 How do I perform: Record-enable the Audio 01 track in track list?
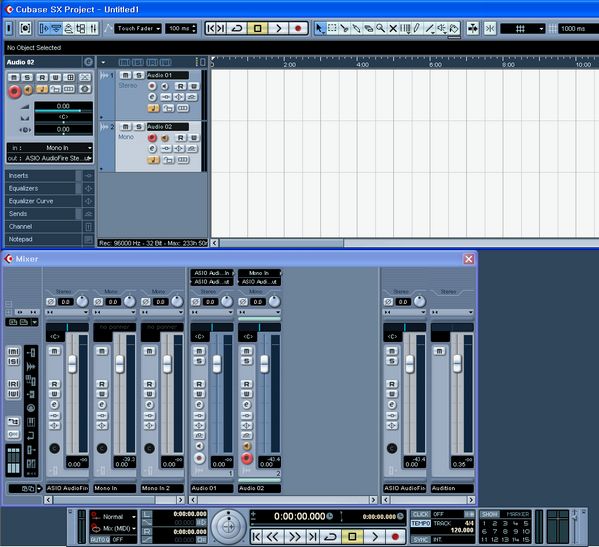point(152,86)
